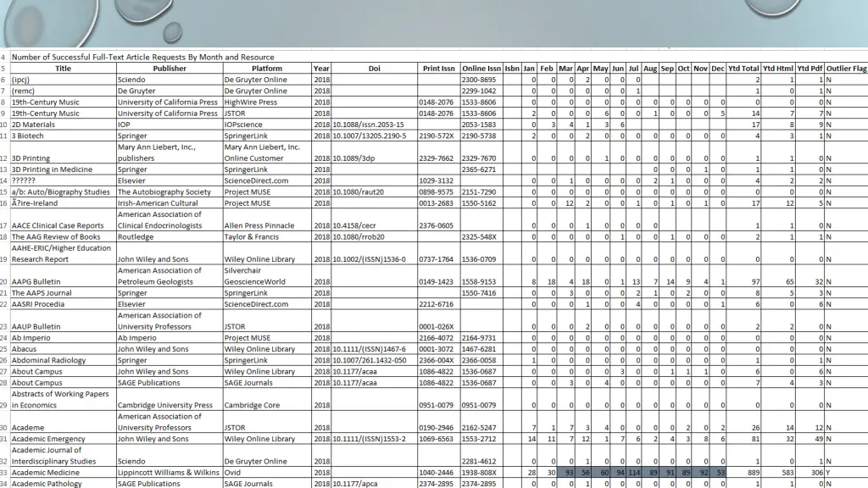
Task: Select the IOPscience platform cell
Action: coord(267,125)
